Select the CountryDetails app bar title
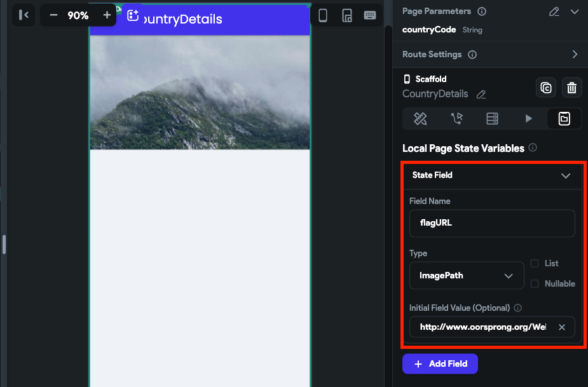The height and width of the screenshot is (387, 588). pyautogui.click(x=183, y=19)
